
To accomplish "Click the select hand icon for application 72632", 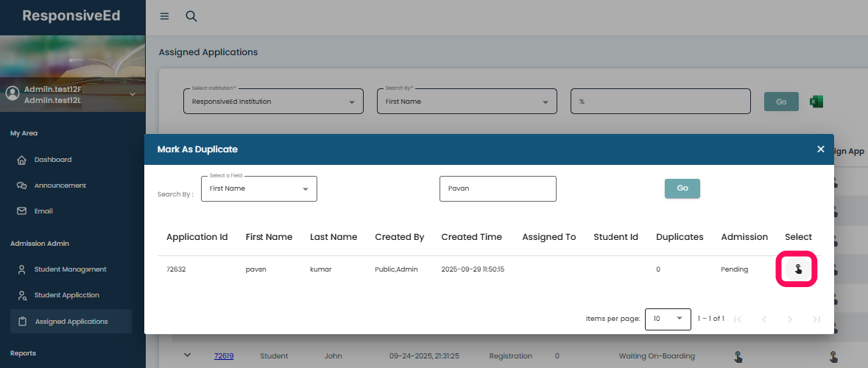I will (x=798, y=269).
